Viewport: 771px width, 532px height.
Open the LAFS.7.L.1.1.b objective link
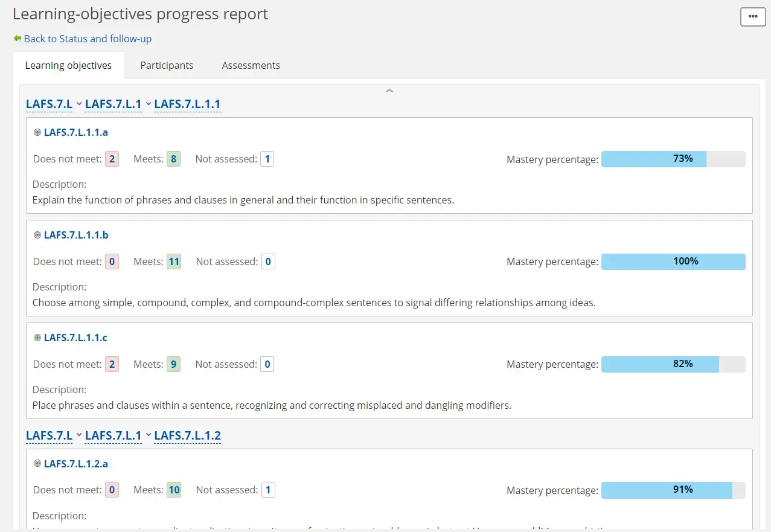coord(76,235)
